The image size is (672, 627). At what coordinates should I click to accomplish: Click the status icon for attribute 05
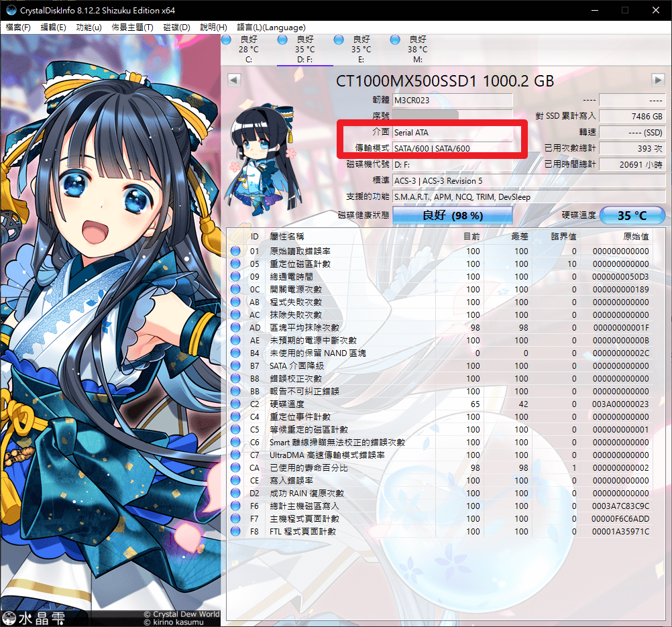tap(235, 264)
